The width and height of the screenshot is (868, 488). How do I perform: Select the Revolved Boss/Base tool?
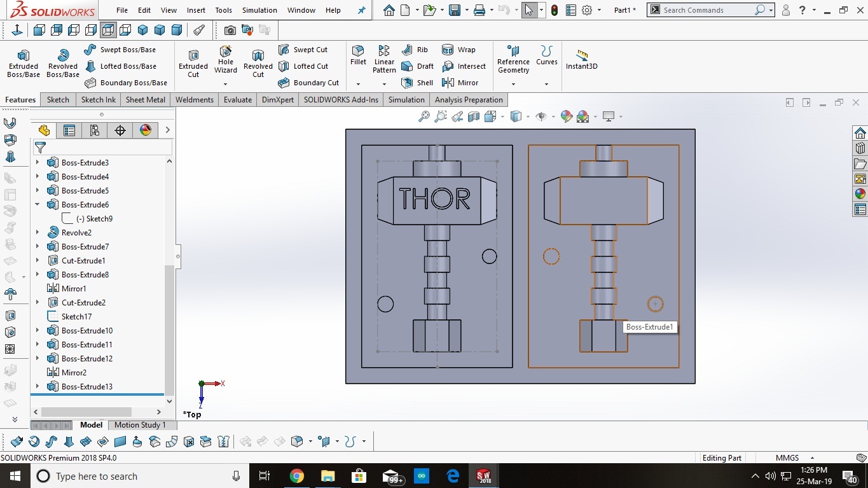[x=63, y=64]
